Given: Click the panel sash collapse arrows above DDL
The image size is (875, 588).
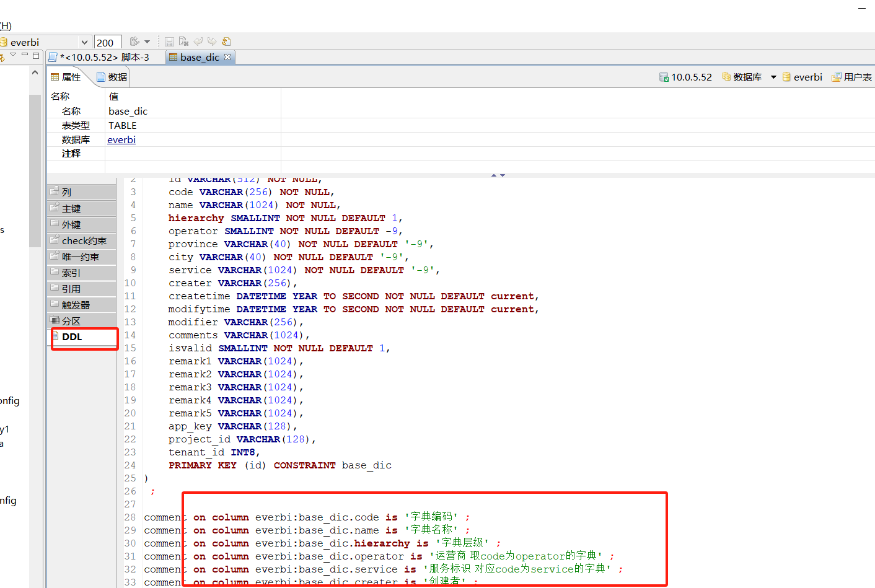Looking at the screenshot, I should tap(498, 175).
